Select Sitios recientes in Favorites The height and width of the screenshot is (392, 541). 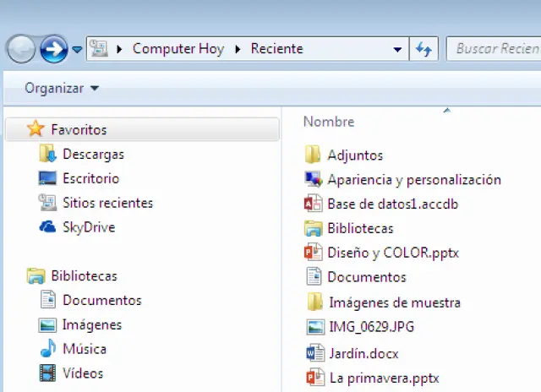tap(107, 203)
